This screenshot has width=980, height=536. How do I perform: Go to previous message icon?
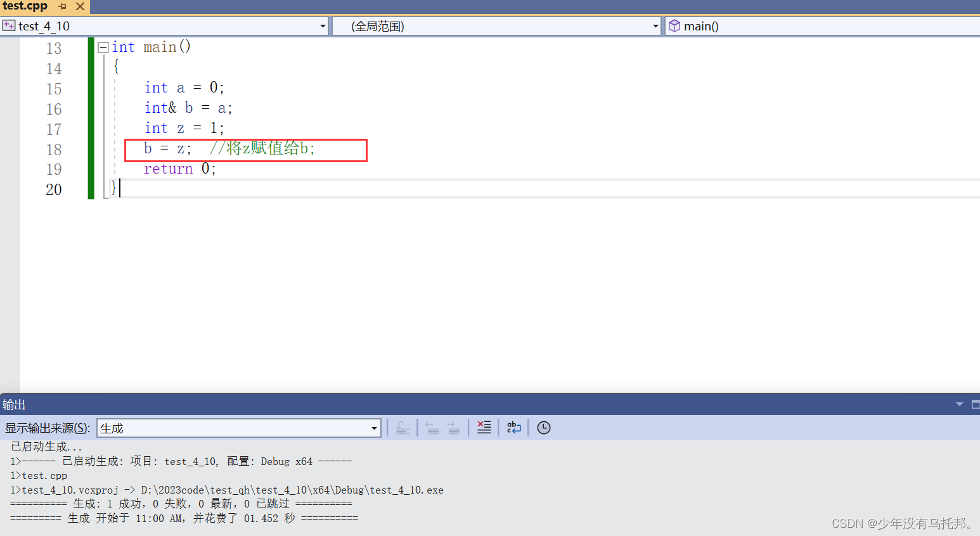tap(432, 428)
